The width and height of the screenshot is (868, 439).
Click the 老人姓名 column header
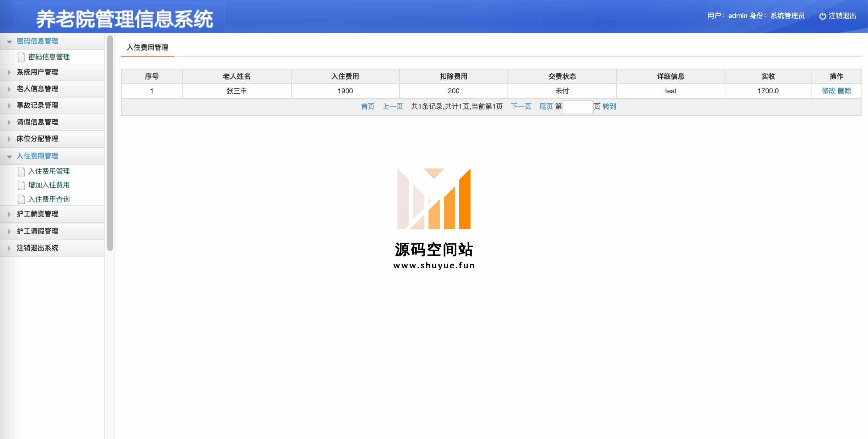coord(237,76)
